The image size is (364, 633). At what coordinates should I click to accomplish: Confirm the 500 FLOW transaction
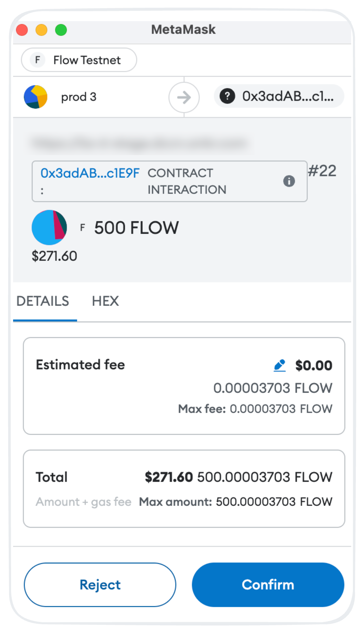pos(268,585)
